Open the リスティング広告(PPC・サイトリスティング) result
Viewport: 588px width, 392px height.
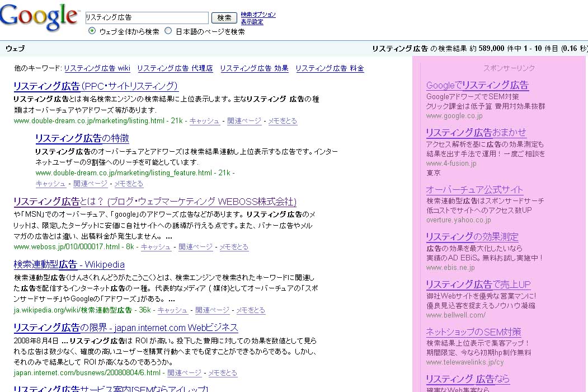96,86
